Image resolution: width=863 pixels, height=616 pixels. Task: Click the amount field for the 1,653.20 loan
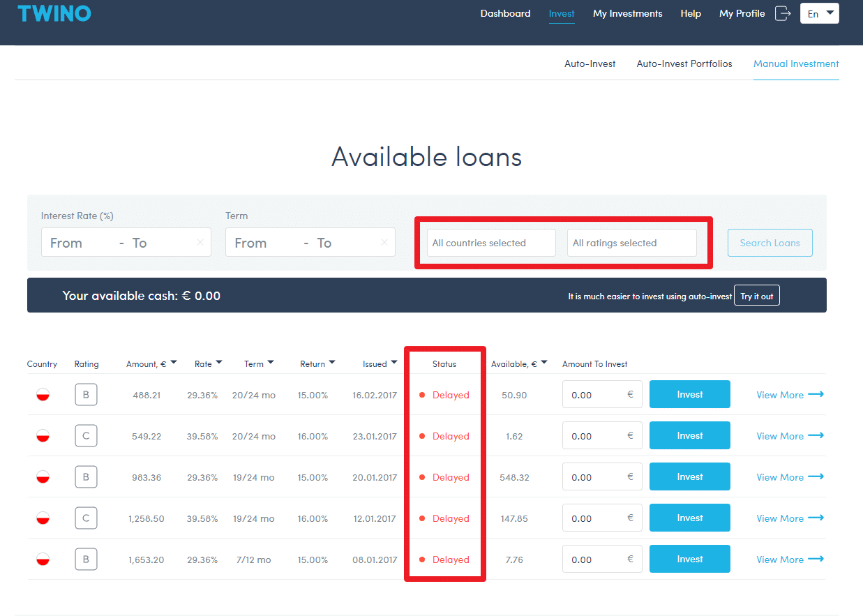(602, 559)
